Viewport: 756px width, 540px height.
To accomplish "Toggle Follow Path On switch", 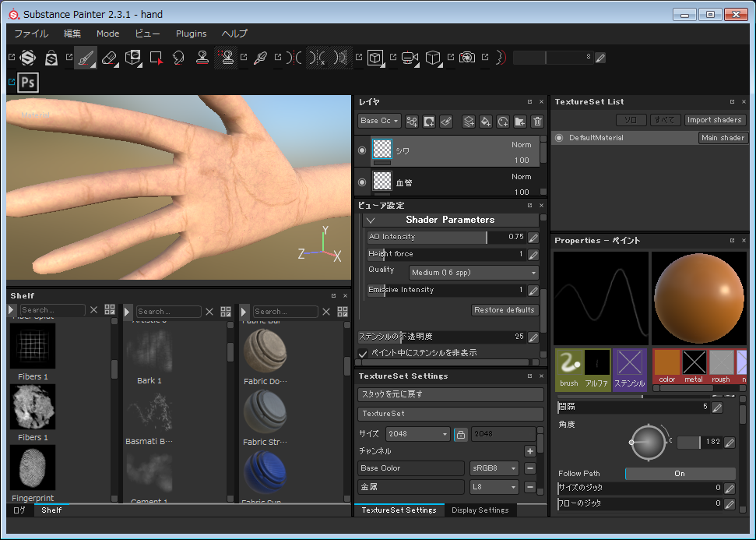I will (x=680, y=474).
